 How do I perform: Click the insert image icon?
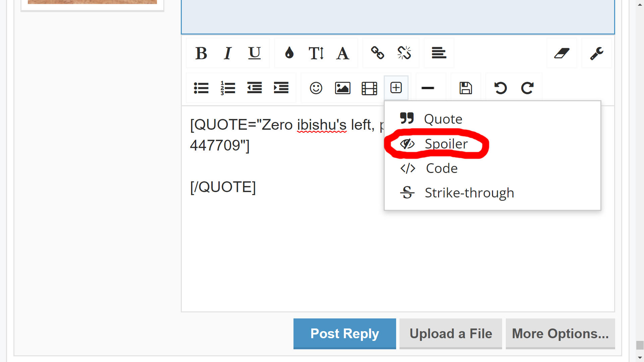(342, 88)
